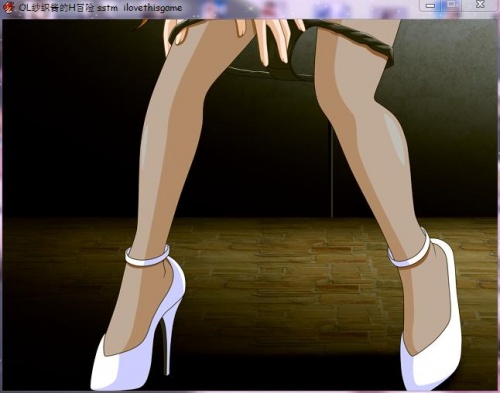The image size is (500, 393).
Task: Minimize the game window
Action: 431,6
